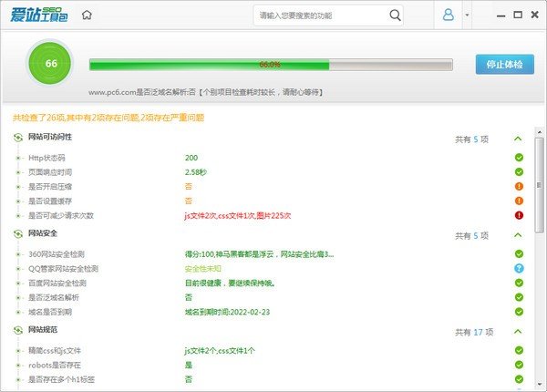Screen dimensions: 547x392
Task: Maximize the application window
Action: [x=518, y=15]
